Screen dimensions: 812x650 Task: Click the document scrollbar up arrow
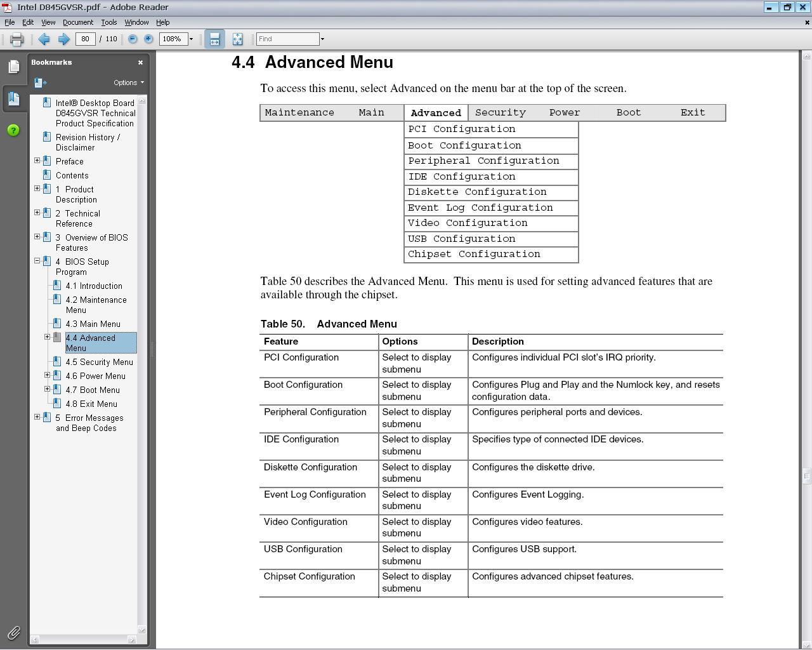[806, 56]
